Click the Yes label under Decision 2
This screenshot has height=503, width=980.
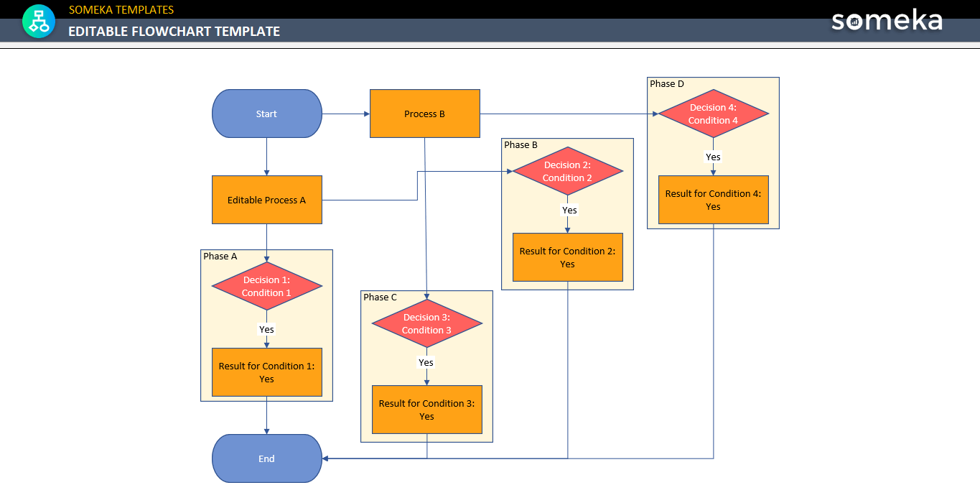coord(569,211)
